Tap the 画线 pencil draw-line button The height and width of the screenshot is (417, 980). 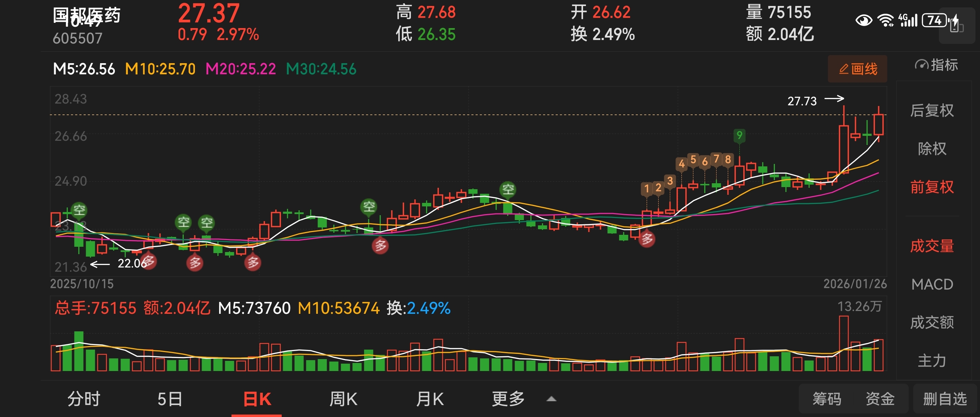tap(857, 69)
